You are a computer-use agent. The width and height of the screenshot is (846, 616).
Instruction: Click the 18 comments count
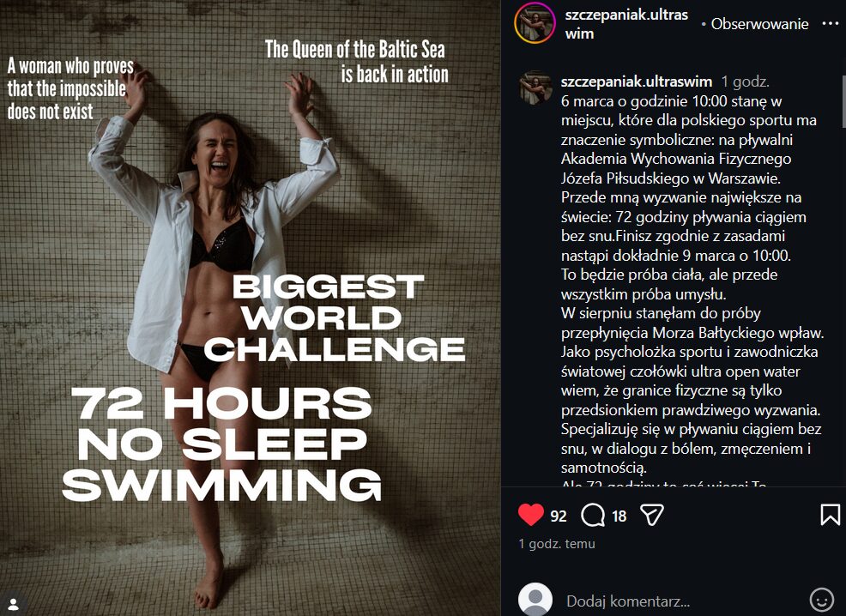click(x=619, y=516)
